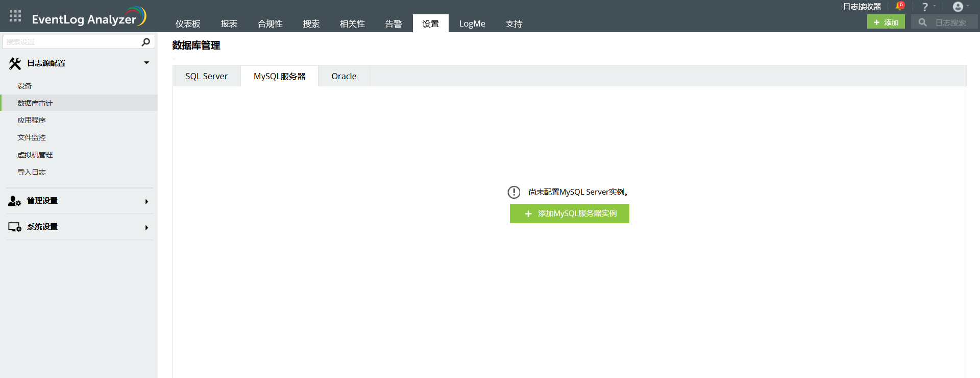
Task: Click the user-gear icon for 管理设置
Action: point(14,201)
